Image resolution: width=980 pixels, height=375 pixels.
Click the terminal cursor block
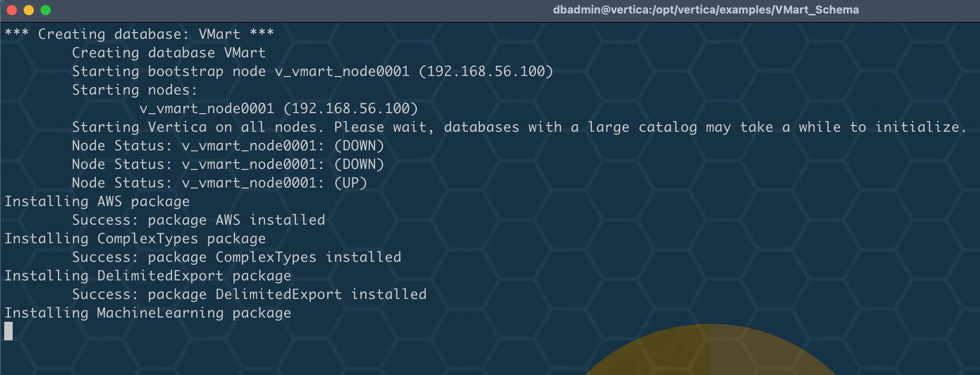click(8, 331)
